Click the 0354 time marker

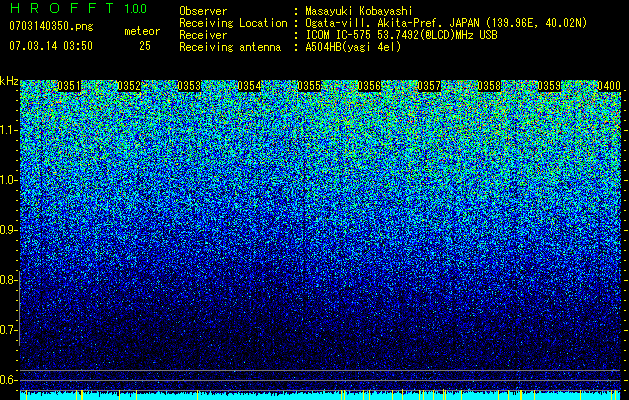click(249, 86)
